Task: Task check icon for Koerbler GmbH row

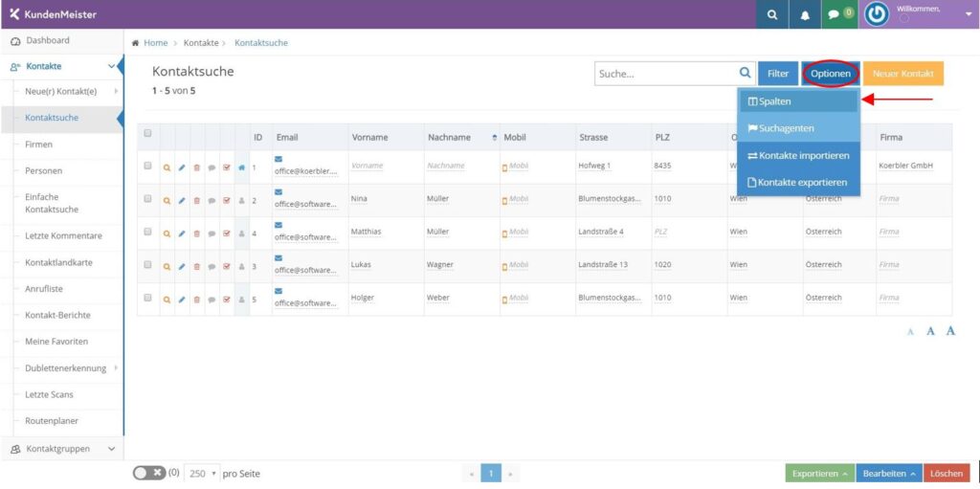Action: (227, 167)
